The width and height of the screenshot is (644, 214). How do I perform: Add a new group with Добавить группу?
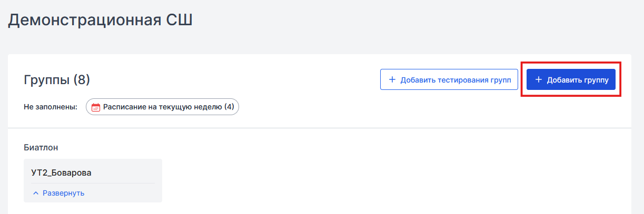click(x=571, y=80)
